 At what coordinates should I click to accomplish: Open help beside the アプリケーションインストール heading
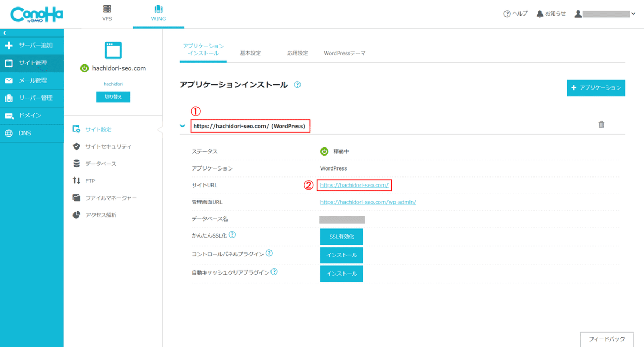click(297, 85)
